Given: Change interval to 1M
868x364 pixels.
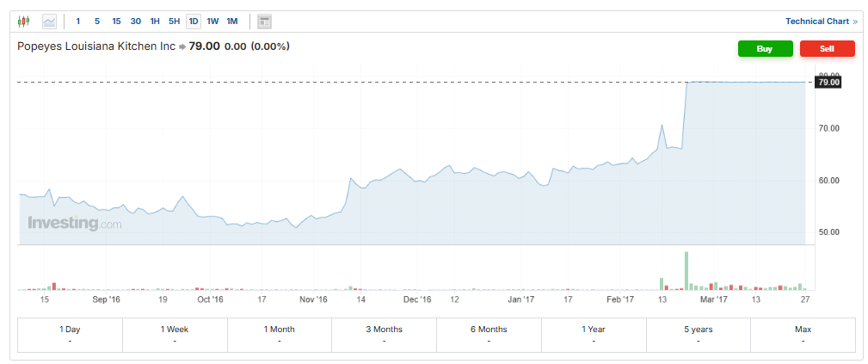Looking at the screenshot, I should 232,21.
